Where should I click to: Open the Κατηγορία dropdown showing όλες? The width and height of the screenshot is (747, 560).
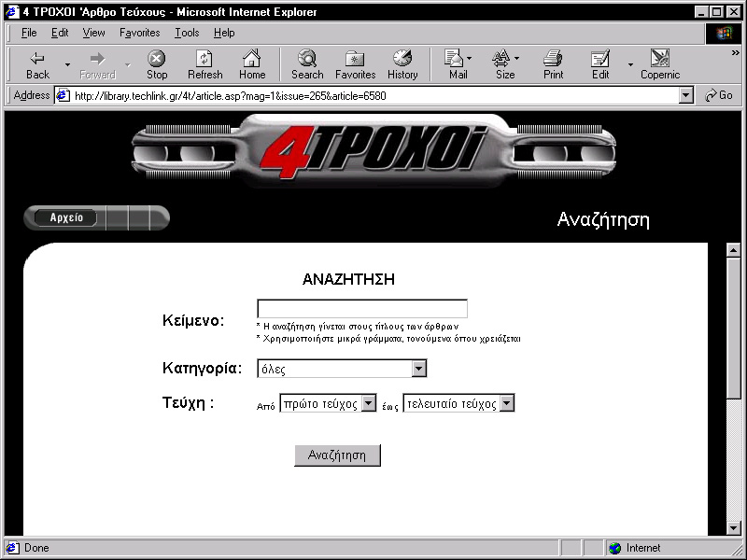342,369
